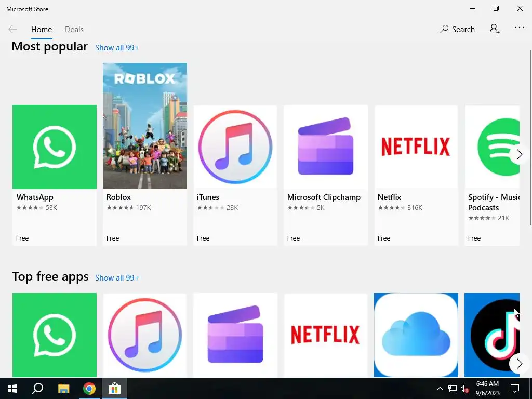The width and height of the screenshot is (532, 399).
Task: Open the Roblox game artwork
Action: click(x=145, y=126)
